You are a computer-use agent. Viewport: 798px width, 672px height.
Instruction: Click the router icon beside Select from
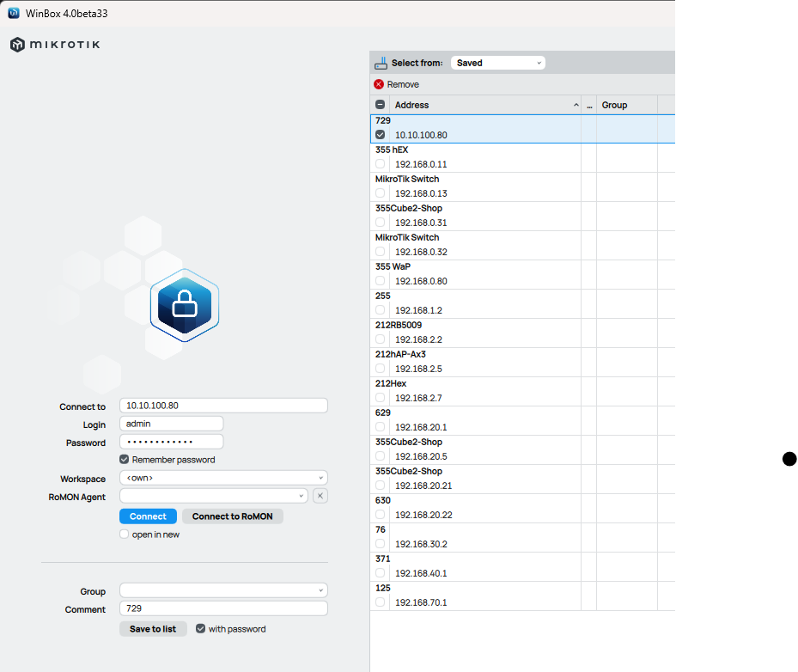point(381,63)
